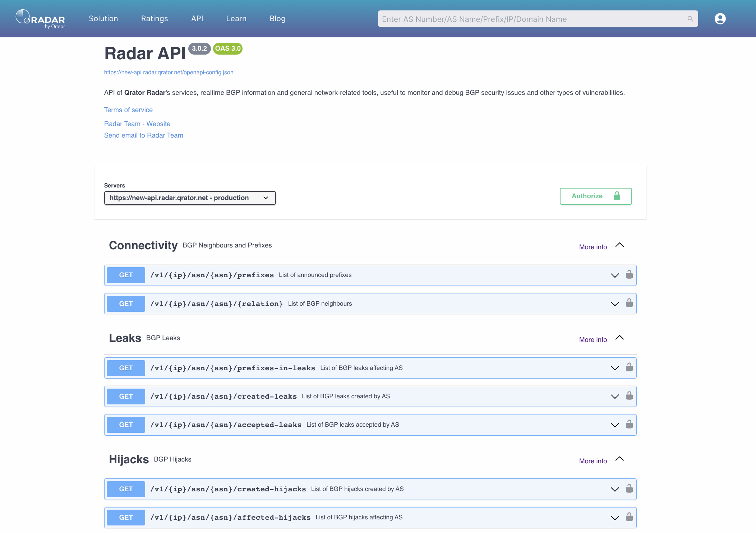Screen dimensions: 756x533
Task: Click the 3.0.2 version badge
Action: (199, 48)
